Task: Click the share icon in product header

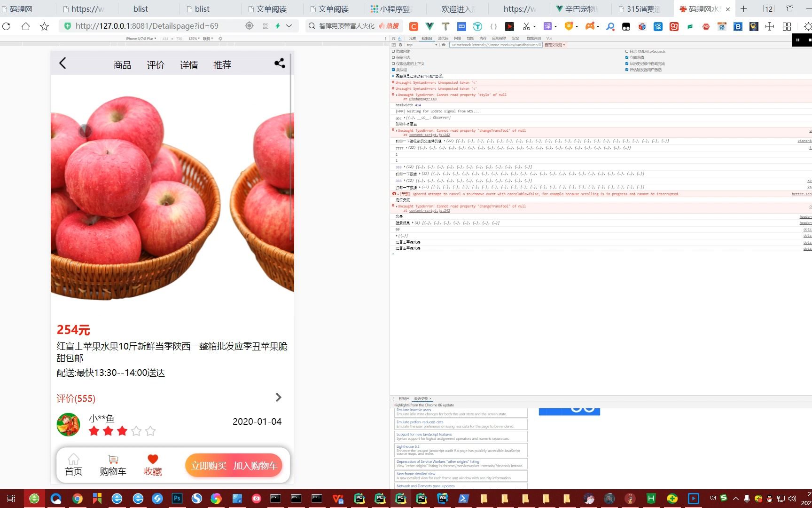Action: (280, 63)
